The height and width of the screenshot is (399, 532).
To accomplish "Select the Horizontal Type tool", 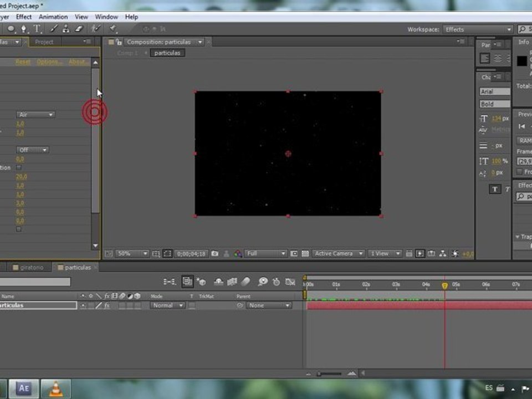I will coord(37,29).
